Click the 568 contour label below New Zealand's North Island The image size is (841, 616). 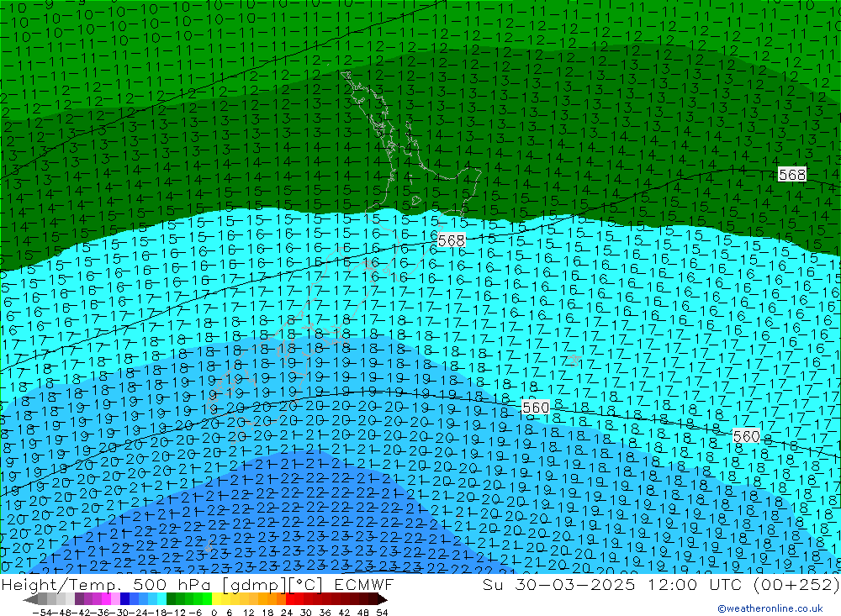point(451,240)
